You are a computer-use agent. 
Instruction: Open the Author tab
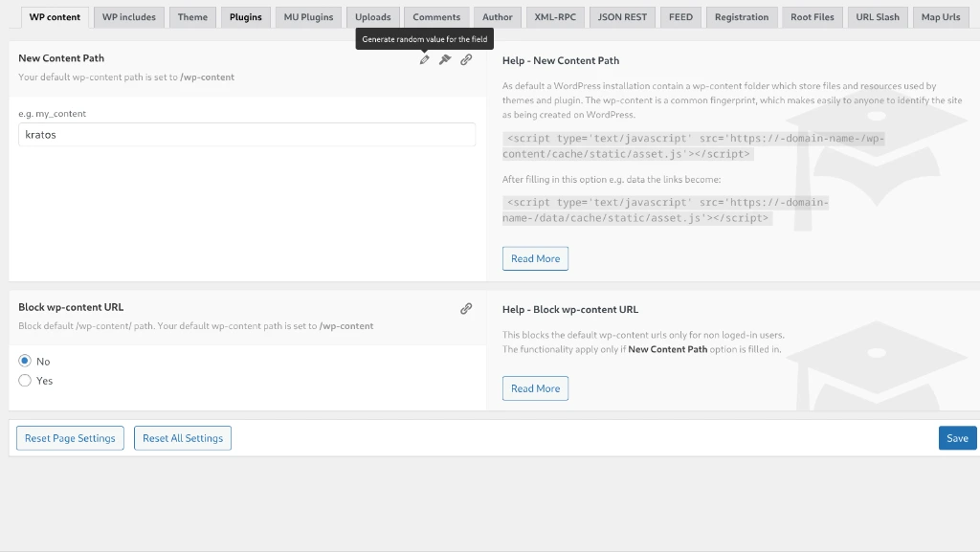pos(498,17)
